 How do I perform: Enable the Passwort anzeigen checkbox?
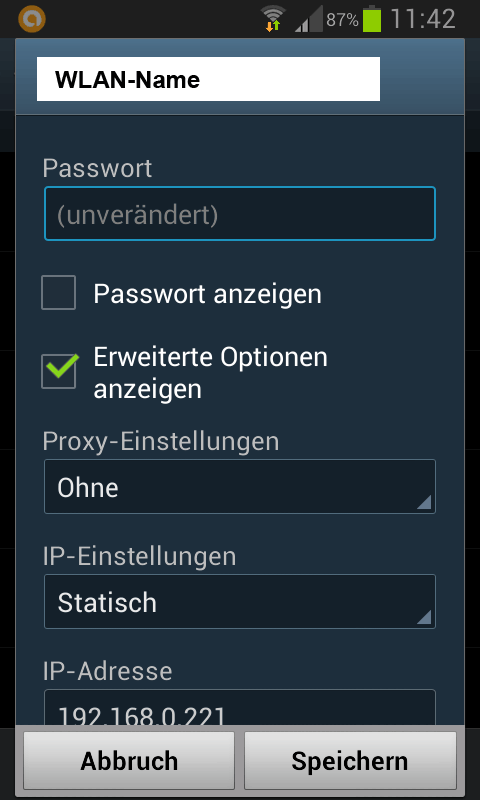pyautogui.click(x=59, y=292)
